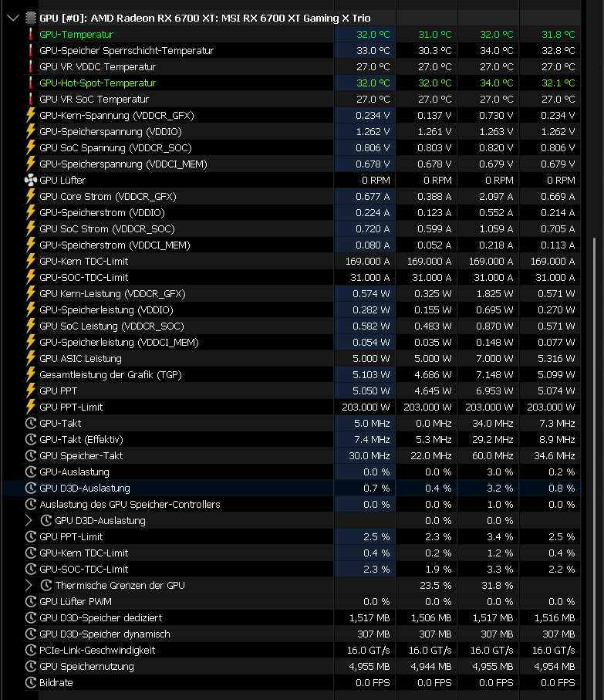604x700 pixels.
Task: Click the 7.148 W maximum TGP value
Action: click(x=494, y=375)
